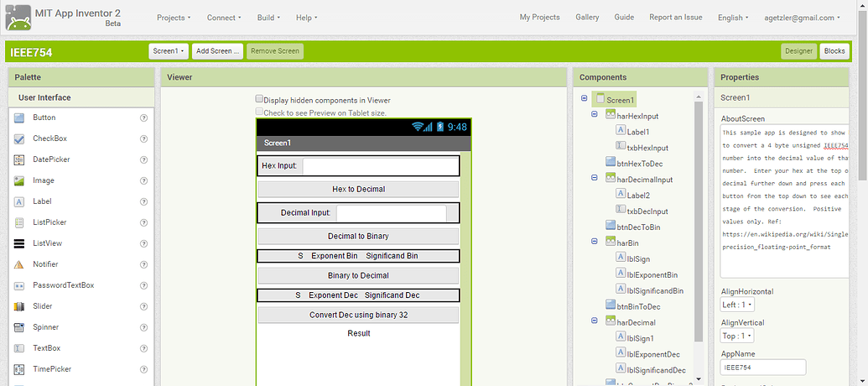
Task: Enable Display hidden components in Viewer
Action: click(x=259, y=99)
